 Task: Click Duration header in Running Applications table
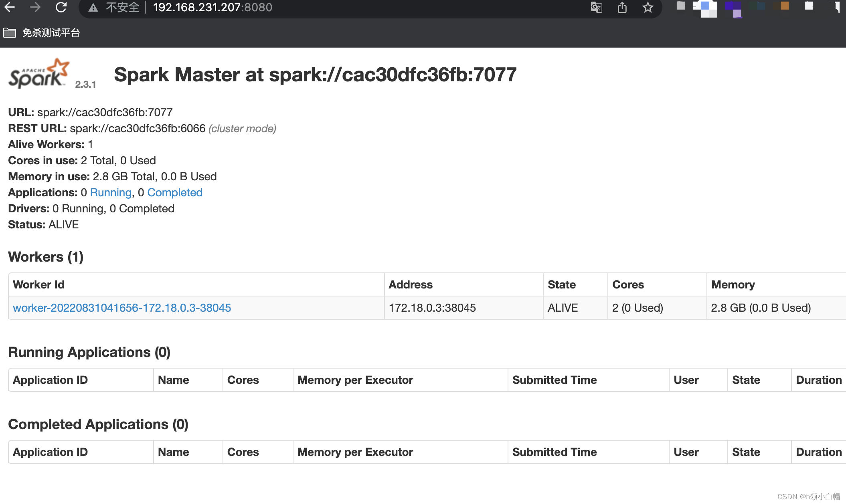click(819, 380)
